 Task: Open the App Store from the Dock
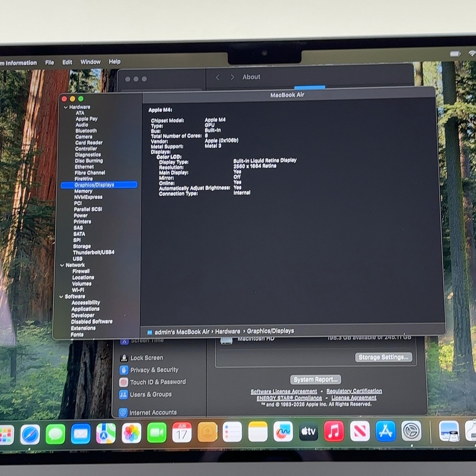click(x=385, y=431)
